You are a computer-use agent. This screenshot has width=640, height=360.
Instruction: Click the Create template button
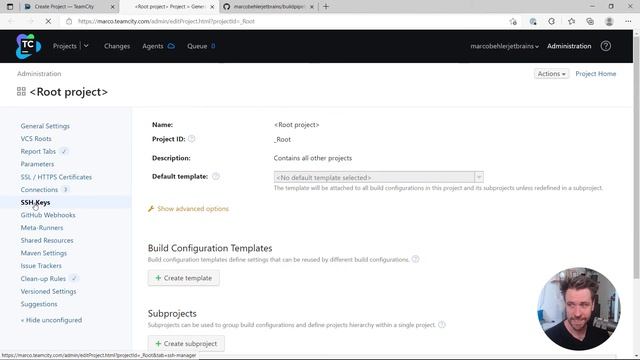click(184, 278)
